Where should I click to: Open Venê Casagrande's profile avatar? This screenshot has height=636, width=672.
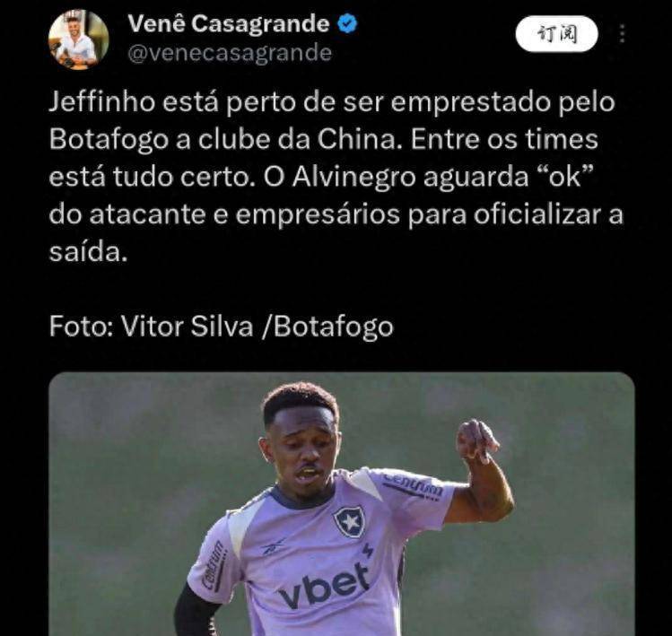(78, 39)
